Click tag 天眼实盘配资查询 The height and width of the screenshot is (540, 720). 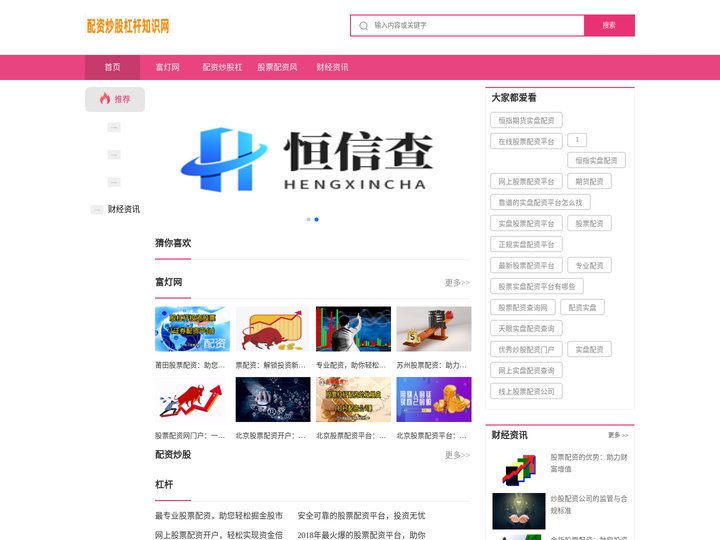point(526,328)
